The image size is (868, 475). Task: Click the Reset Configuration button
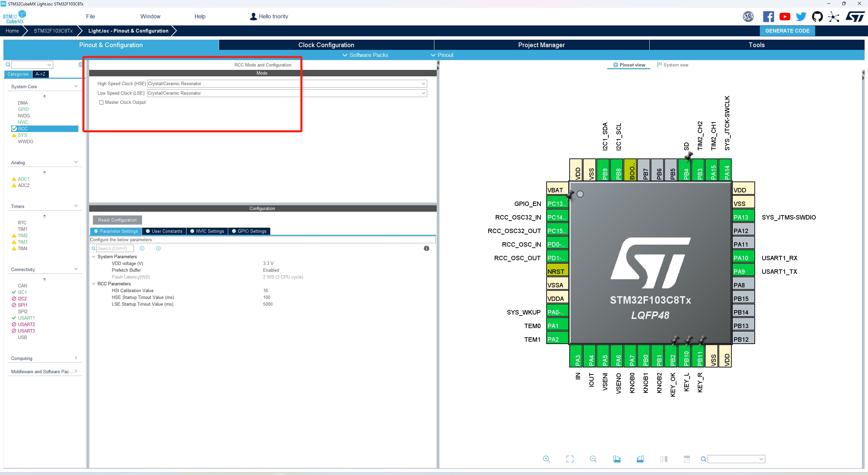117,220
